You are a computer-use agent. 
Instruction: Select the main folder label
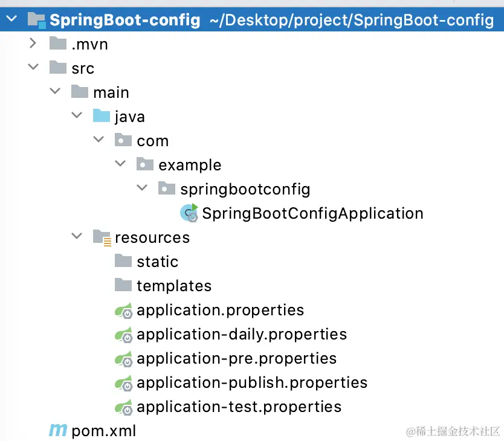click(x=111, y=92)
